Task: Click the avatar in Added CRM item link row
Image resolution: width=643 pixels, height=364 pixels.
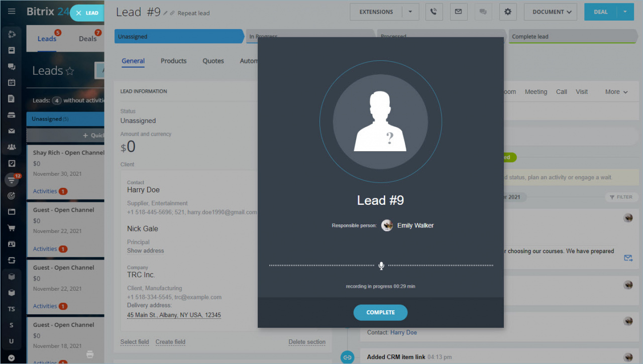Action: coord(628,357)
